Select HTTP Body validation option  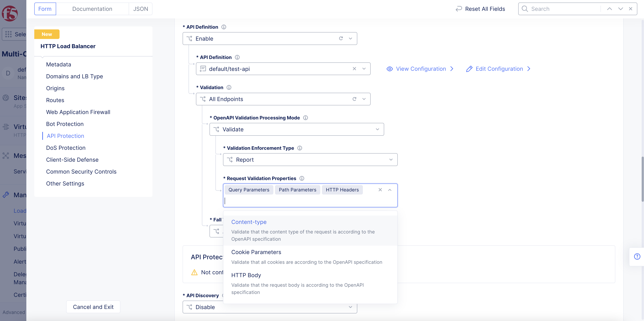click(x=246, y=275)
